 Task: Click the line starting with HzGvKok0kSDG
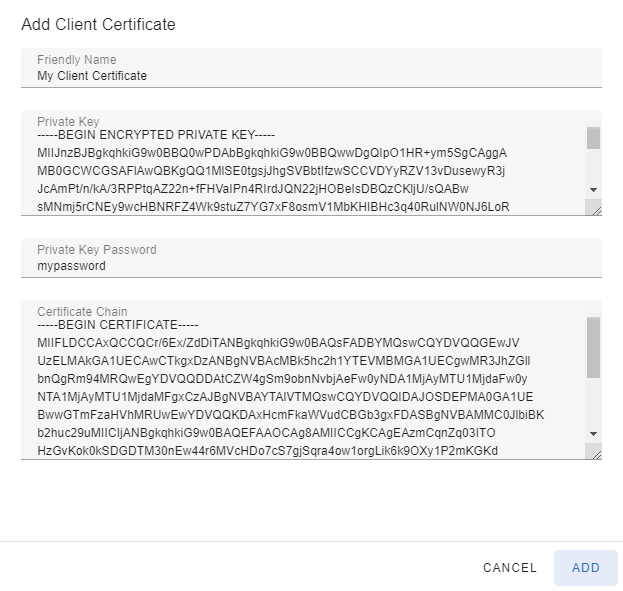coord(267,451)
